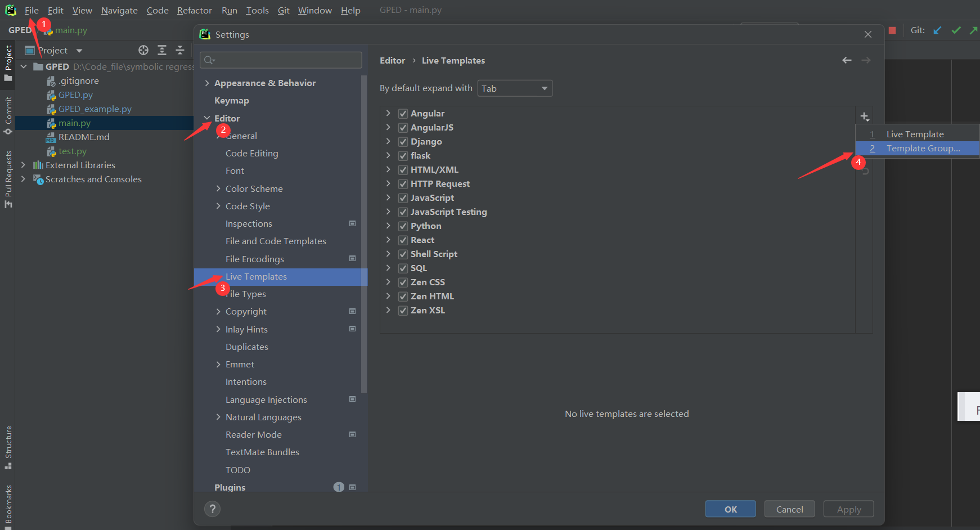Click the Git commit checkmark icon
980x530 pixels.
click(956, 30)
